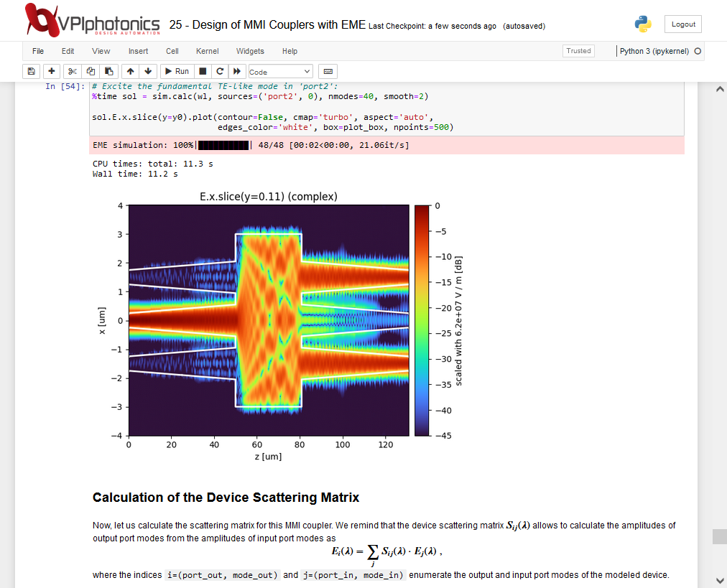Copy selected cells icon
Screen dimensions: 727x588
point(91,71)
